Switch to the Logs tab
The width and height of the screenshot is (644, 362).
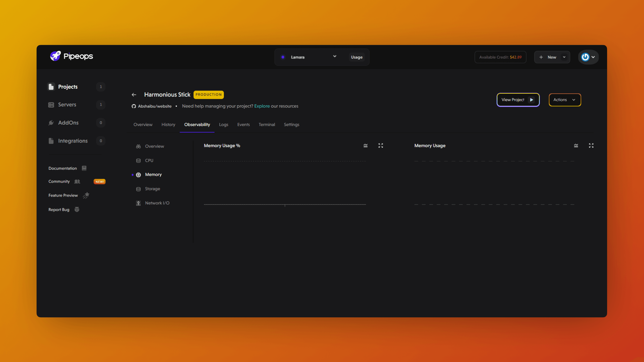(x=223, y=124)
